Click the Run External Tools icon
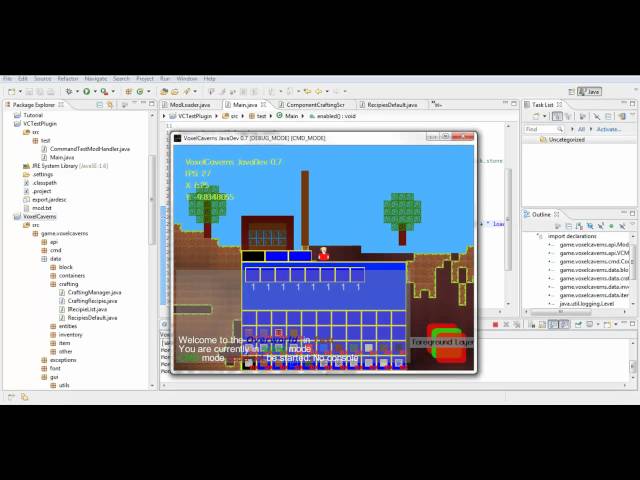The width and height of the screenshot is (640, 480). [104, 92]
